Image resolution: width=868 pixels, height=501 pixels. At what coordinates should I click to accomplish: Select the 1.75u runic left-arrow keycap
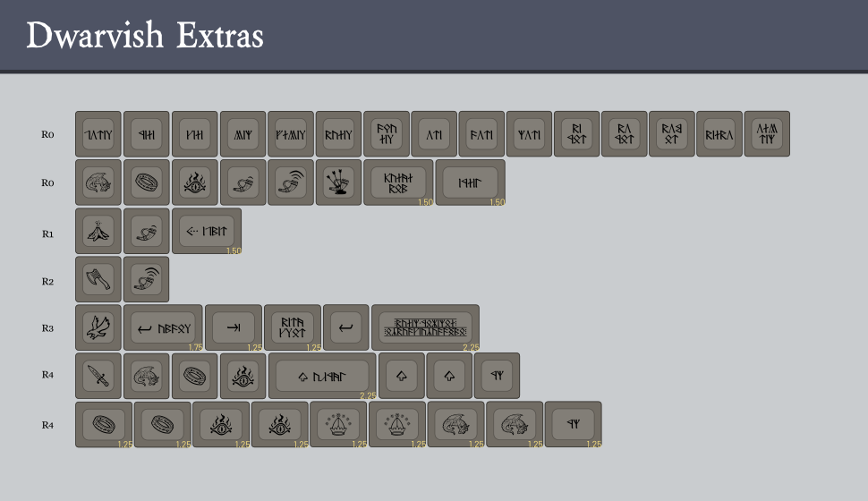(x=162, y=327)
